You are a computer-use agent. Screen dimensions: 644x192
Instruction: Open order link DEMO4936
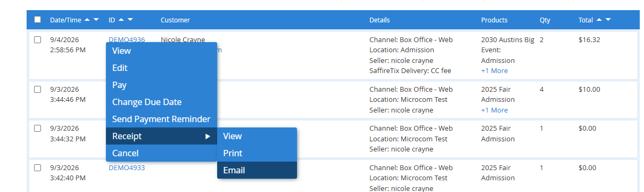(127, 39)
